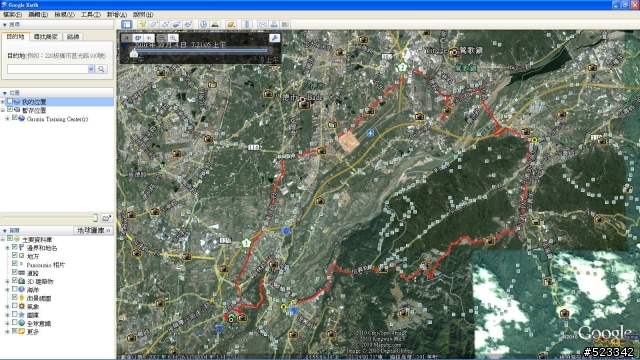Uncheck the 道路 layer checkbox
This screenshot has width=640, height=360.
point(15,272)
